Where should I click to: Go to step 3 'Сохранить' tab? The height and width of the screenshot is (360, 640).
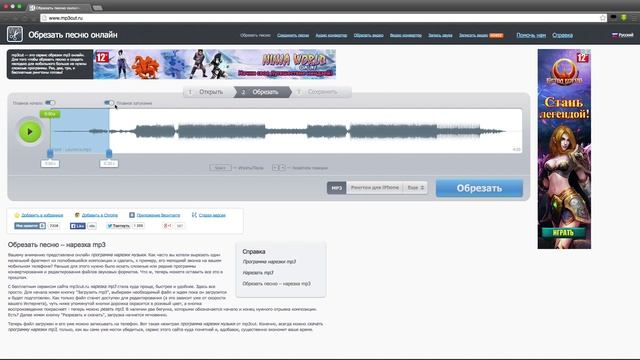(321, 92)
